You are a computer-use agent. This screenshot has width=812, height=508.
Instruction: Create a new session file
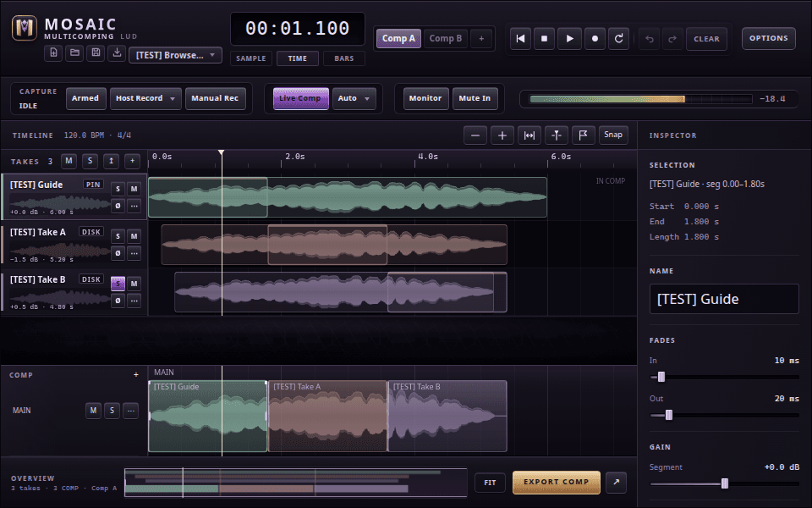pyautogui.click(x=53, y=52)
